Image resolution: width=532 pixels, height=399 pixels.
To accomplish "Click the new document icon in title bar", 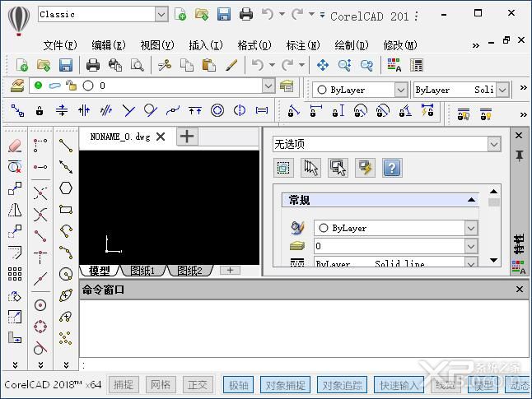I will tap(180, 14).
